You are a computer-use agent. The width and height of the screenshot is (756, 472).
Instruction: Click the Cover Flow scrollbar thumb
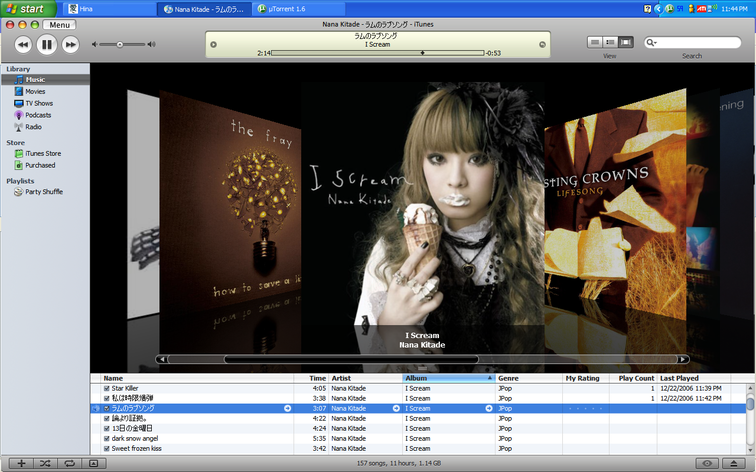(351, 359)
